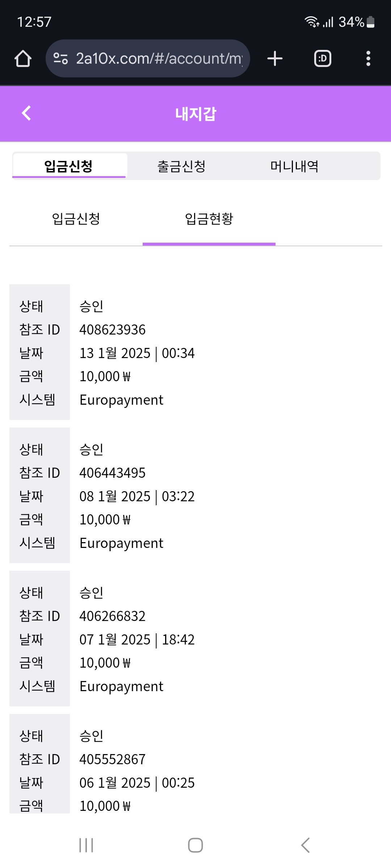Tap the browser home icon
Image resolution: width=391 pixels, height=868 pixels.
23,59
